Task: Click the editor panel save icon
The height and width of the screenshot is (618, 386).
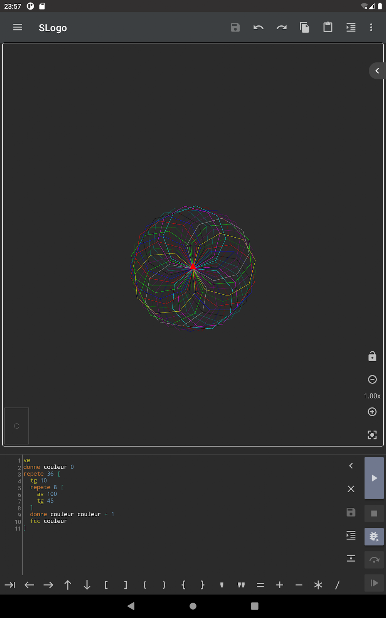Action: point(351,512)
